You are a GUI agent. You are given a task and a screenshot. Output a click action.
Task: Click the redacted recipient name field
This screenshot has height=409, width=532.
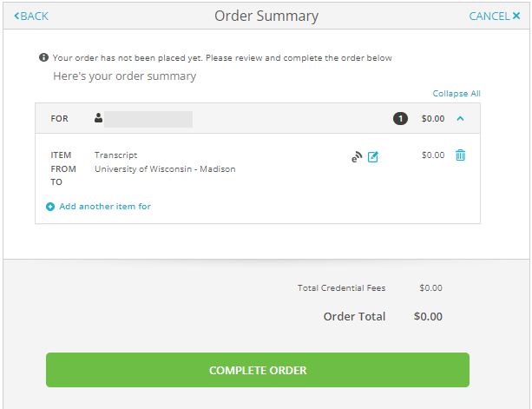point(148,119)
